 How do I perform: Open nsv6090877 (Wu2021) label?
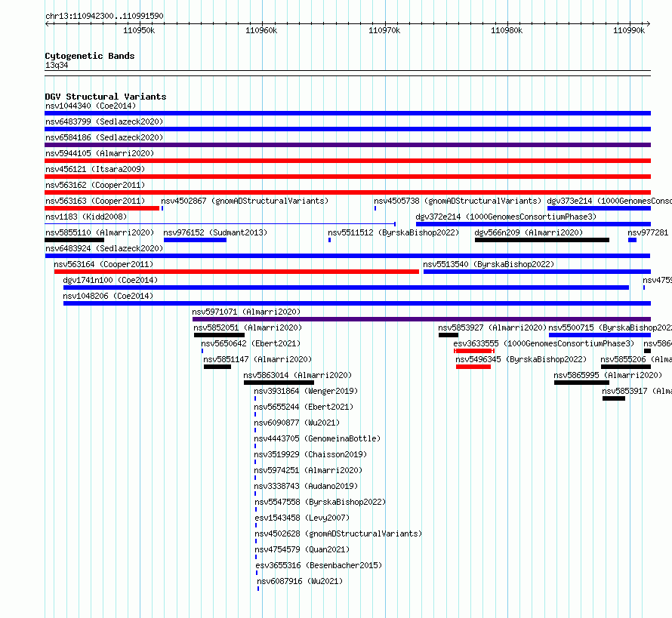tap(297, 423)
